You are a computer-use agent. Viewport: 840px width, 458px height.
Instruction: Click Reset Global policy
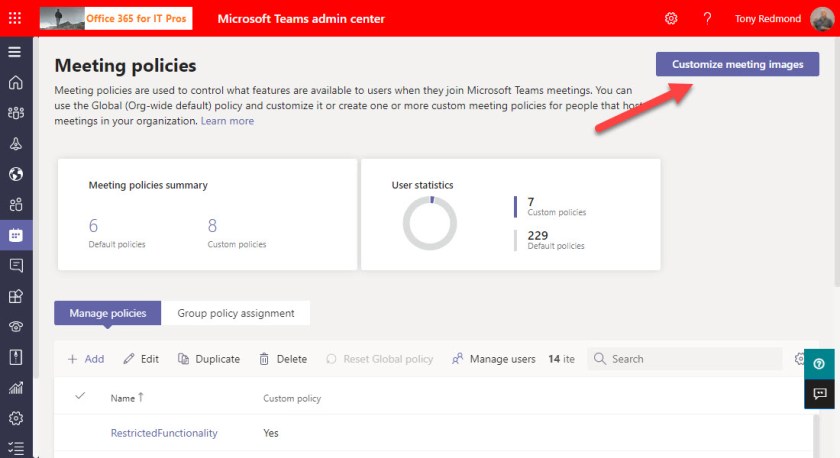point(379,359)
